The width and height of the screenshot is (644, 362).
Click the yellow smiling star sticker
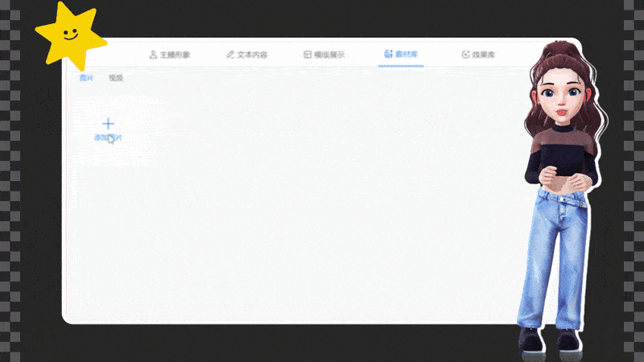pyautogui.click(x=69, y=35)
